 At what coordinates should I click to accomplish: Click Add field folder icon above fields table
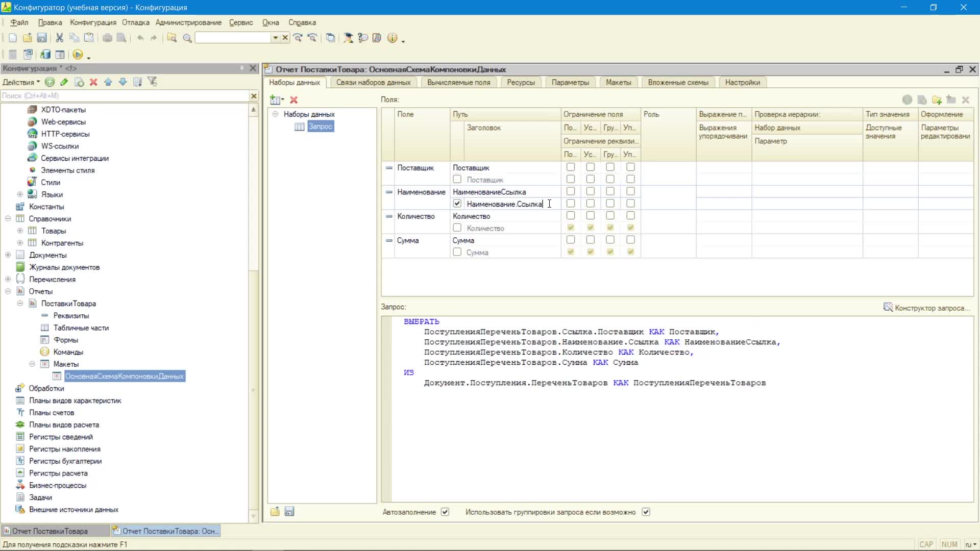pos(937,100)
